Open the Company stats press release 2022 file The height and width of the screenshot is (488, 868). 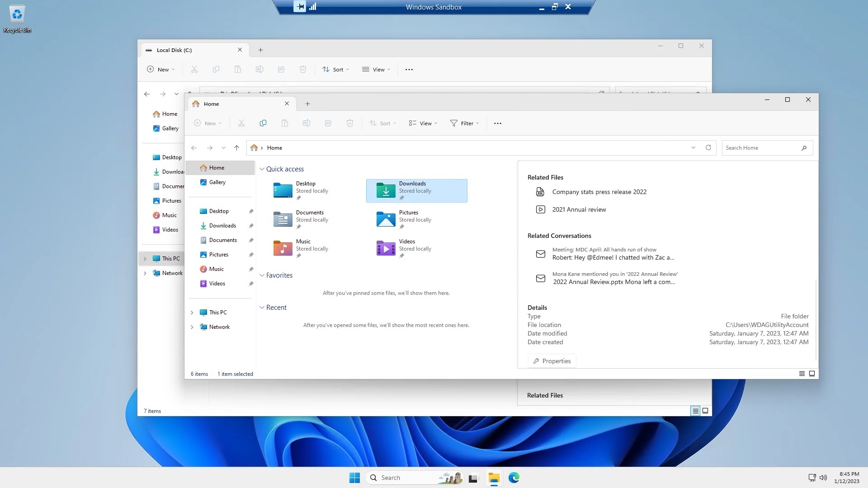(x=599, y=191)
